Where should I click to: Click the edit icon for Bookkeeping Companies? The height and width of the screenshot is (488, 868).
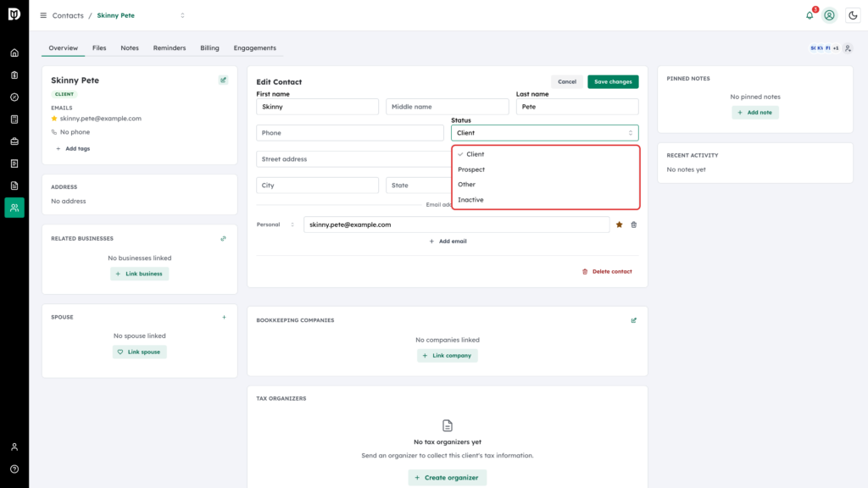pyautogui.click(x=634, y=320)
